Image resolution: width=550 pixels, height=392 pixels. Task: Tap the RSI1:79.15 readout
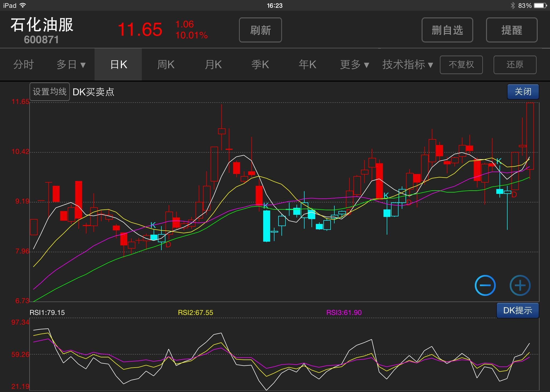click(47, 313)
